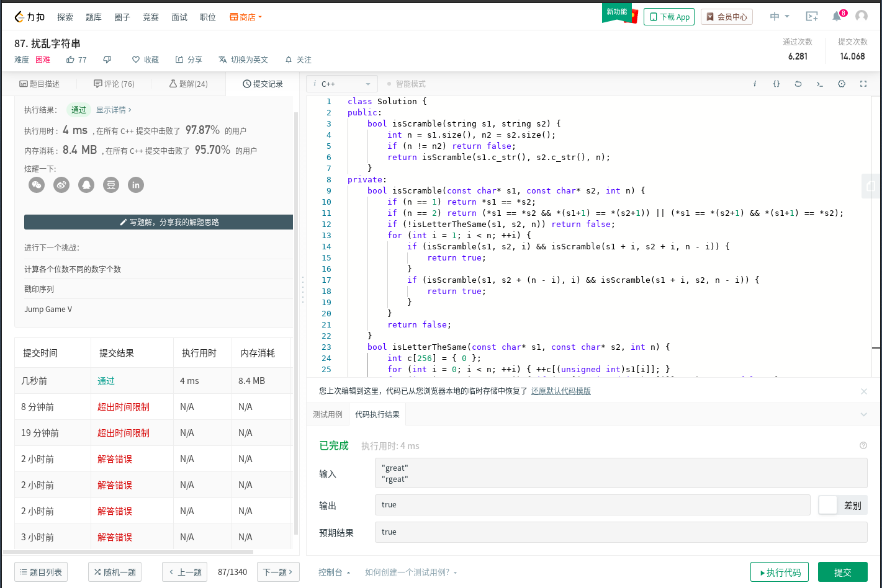
Task: Switch to 测试用例 testcase tab
Action: tap(328, 414)
